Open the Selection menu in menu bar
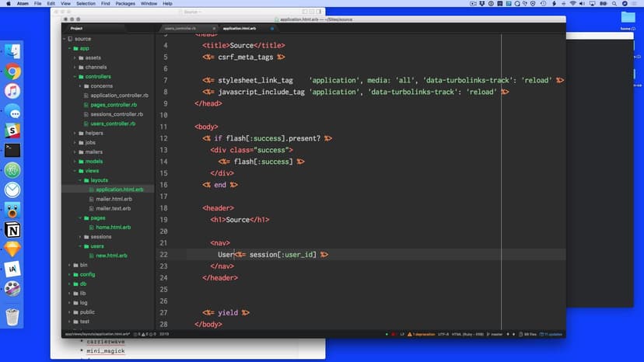The width and height of the screenshot is (644, 362). click(86, 3)
